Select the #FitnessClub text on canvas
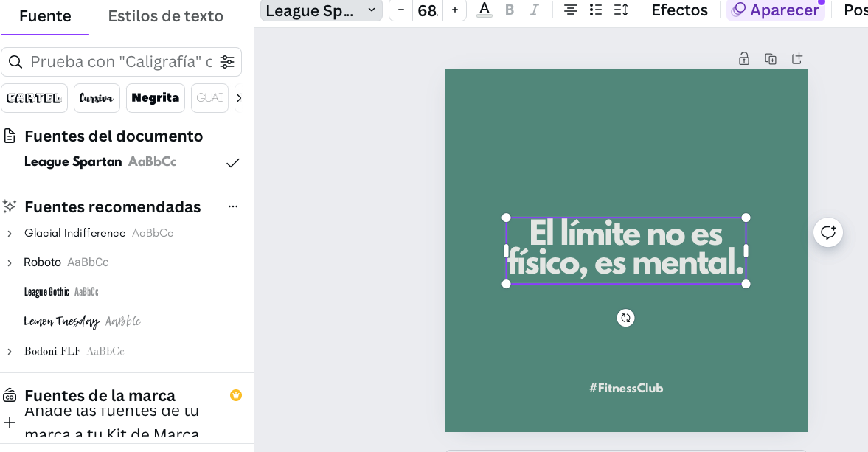Screen dimensions: 868x452 click(626, 389)
